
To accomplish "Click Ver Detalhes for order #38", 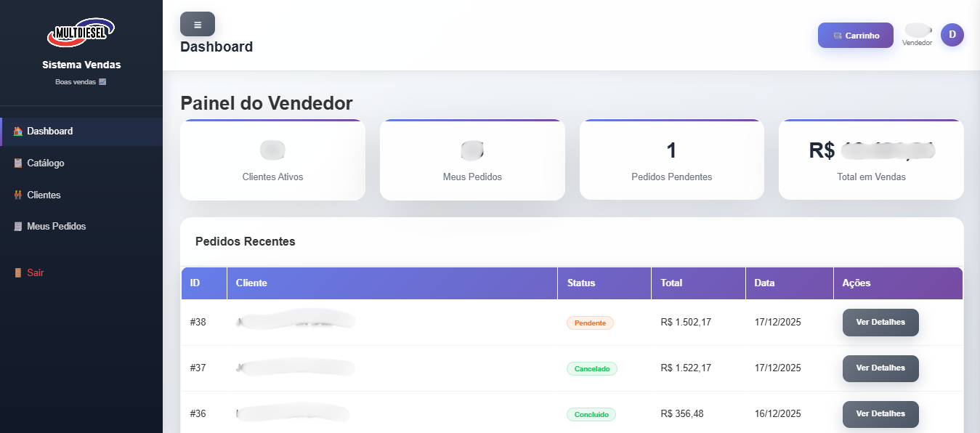I will pos(880,323).
